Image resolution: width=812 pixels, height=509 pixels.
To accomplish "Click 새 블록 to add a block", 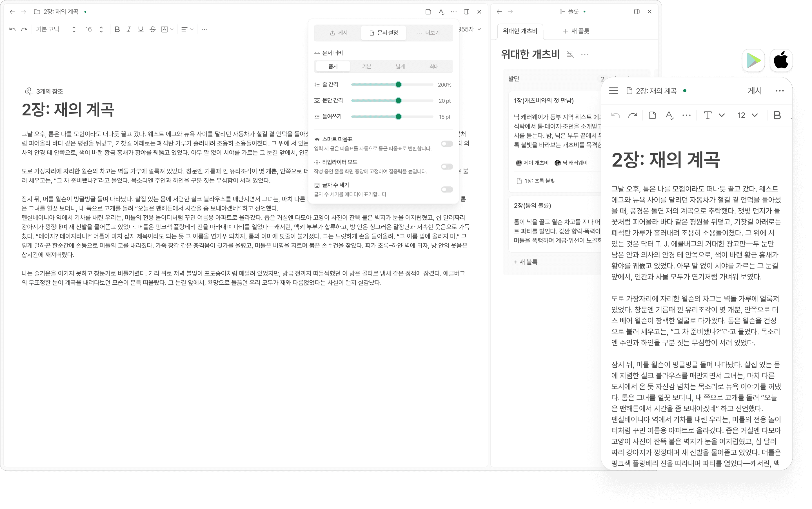I will [525, 262].
